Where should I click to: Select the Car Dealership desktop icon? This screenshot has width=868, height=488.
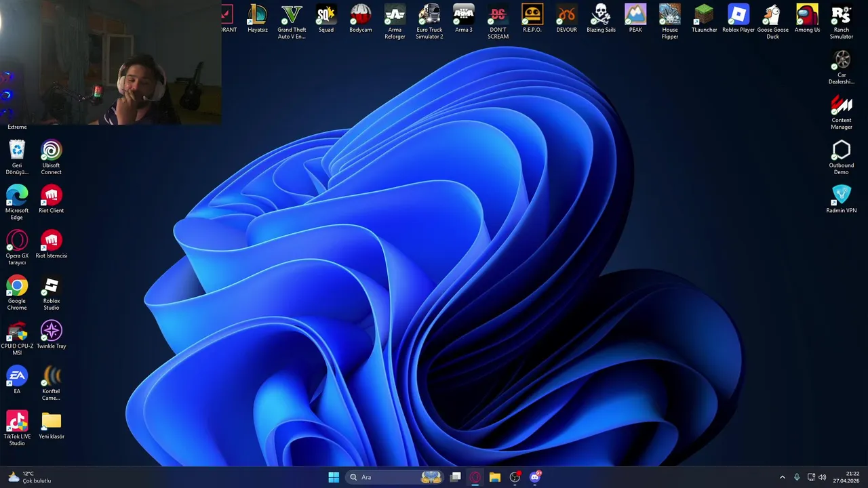[x=841, y=67]
